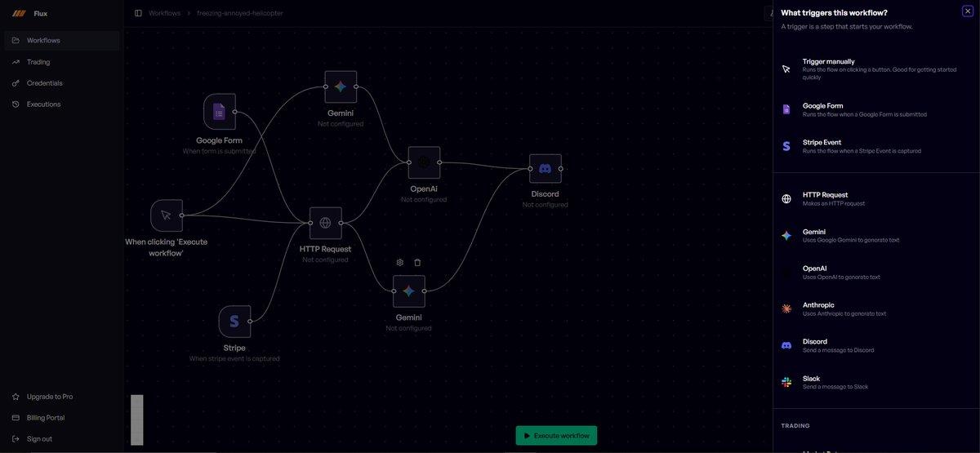Click the freezing-annoyed-helicopter breadcrumb
Screen dimensions: 980x453
click(240, 13)
